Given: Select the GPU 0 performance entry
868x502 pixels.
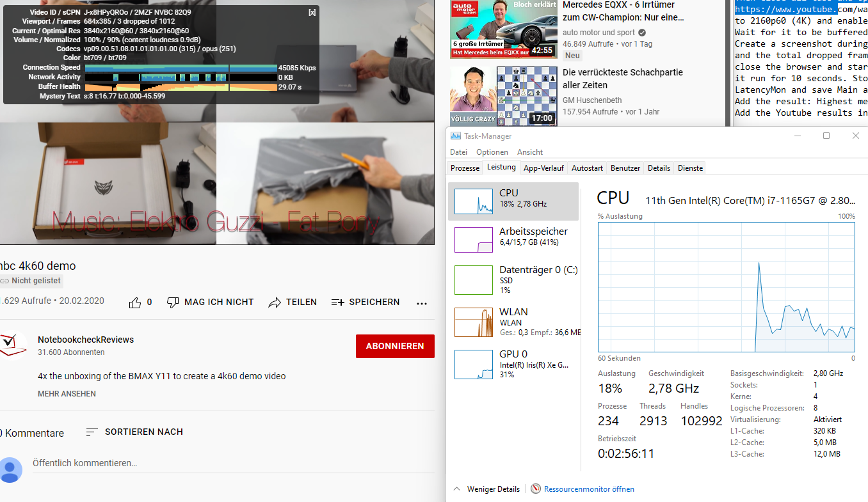Looking at the screenshot, I should [x=513, y=364].
